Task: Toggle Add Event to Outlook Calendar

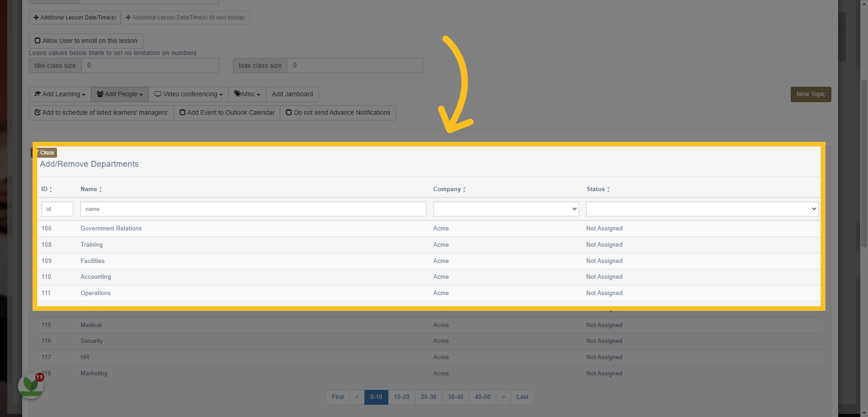Action: tap(227, 113)
